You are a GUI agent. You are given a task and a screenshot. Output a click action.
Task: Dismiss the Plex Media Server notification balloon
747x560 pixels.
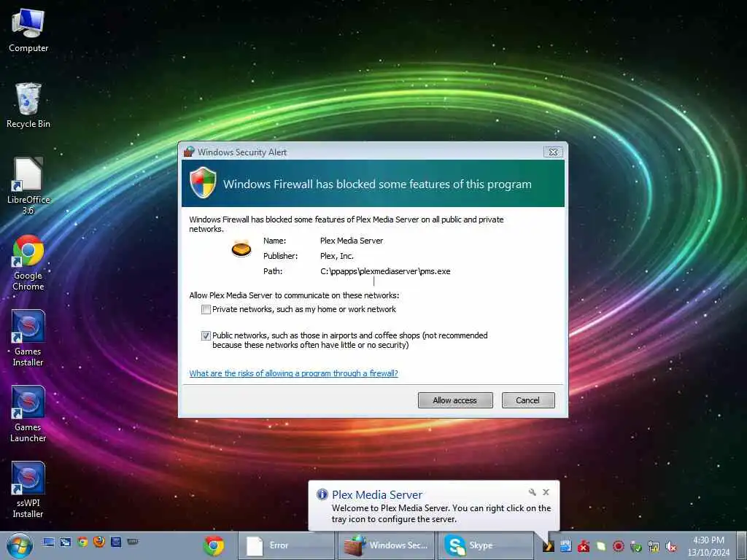tap(546, 492)
